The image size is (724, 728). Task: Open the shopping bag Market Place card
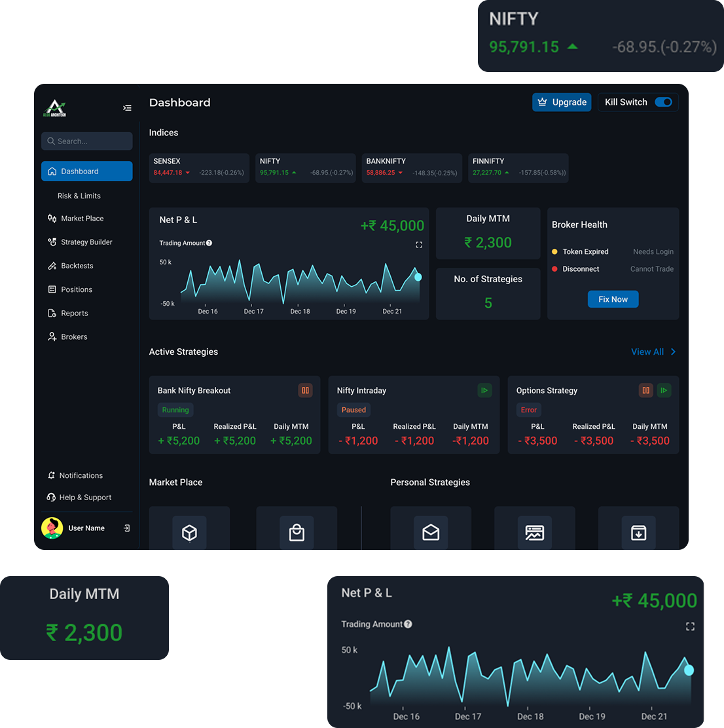click(297, 532)
